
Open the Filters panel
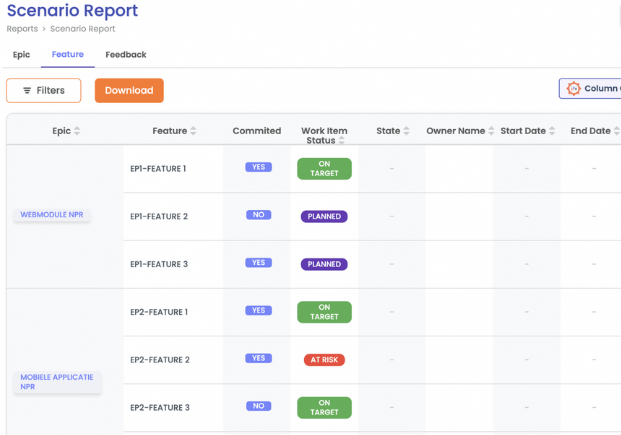[43, 91]
